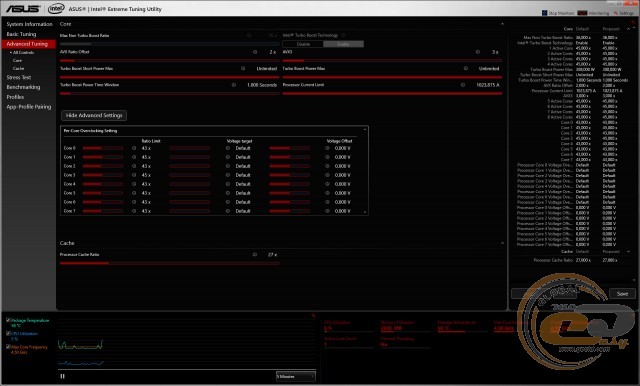Disable Intel Turbo Boost Technology
The image size is (640, 386).
(303, 44)
